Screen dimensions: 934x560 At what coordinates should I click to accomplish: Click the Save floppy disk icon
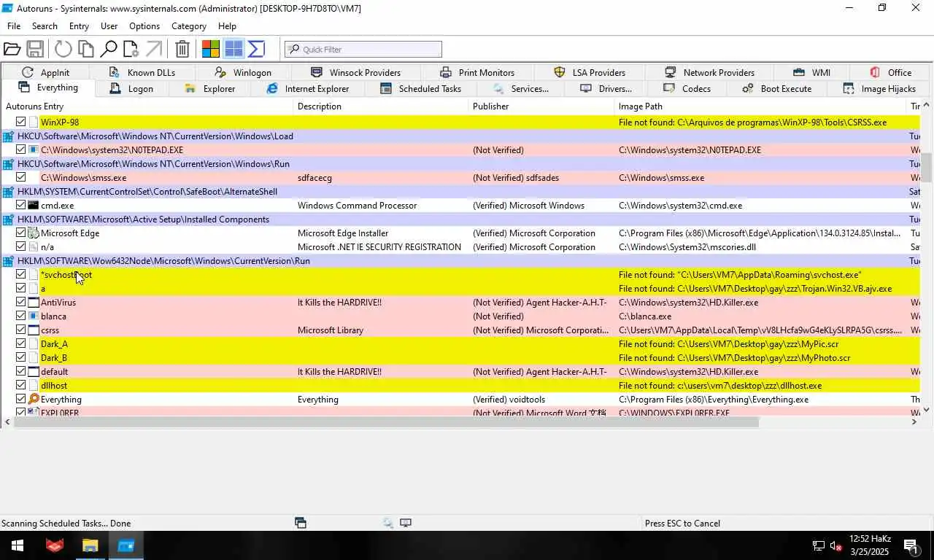pyautogui.click(x=35, y=50)
